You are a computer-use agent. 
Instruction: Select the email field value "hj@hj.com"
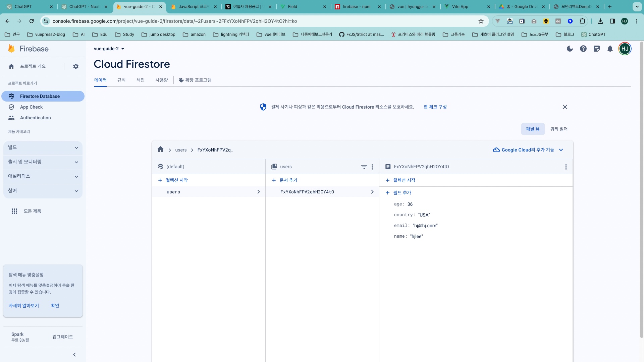(425, 226)
